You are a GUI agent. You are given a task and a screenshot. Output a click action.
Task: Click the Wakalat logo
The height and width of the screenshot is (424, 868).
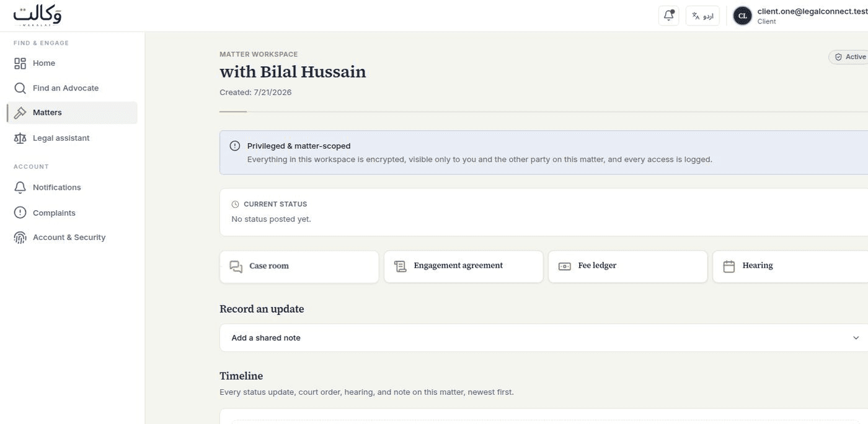coord(37,15)
